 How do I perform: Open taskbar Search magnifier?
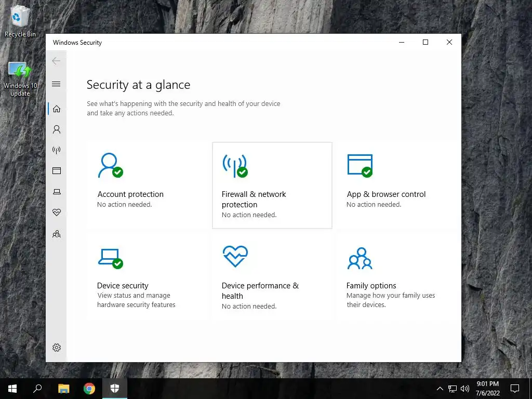coord(37,389)
